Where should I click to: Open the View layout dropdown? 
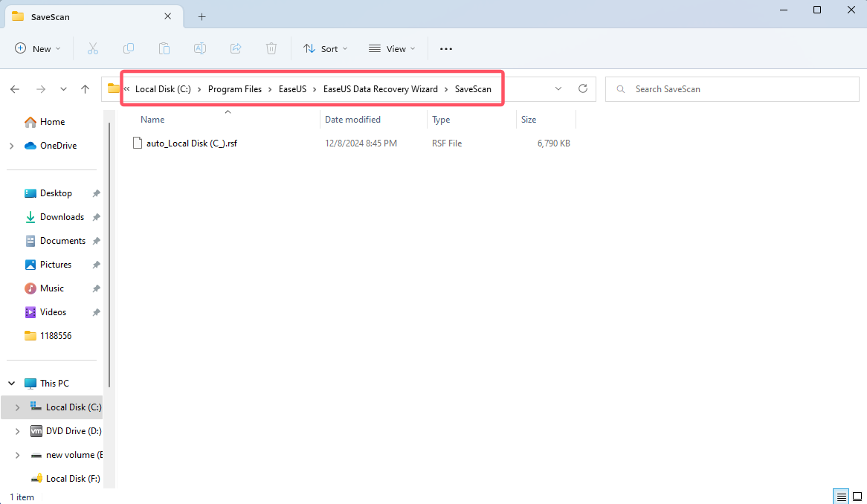point(392,48)
